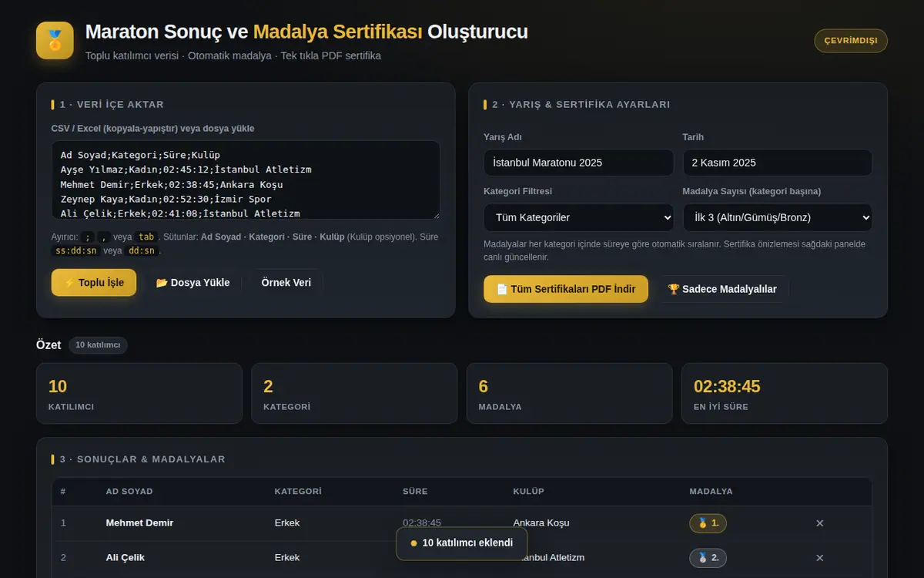924x578 pixels.
Task: Click the medal app logo icon
Action: (x=55, y=41)
